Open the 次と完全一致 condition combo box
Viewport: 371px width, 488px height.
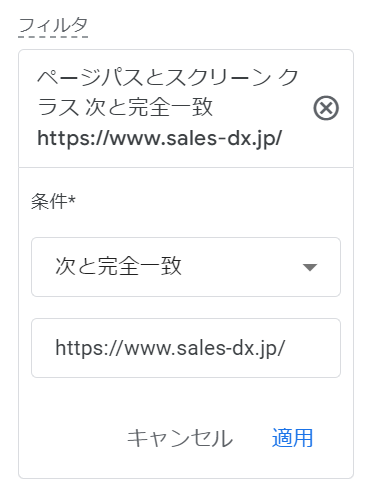(186, 267)
